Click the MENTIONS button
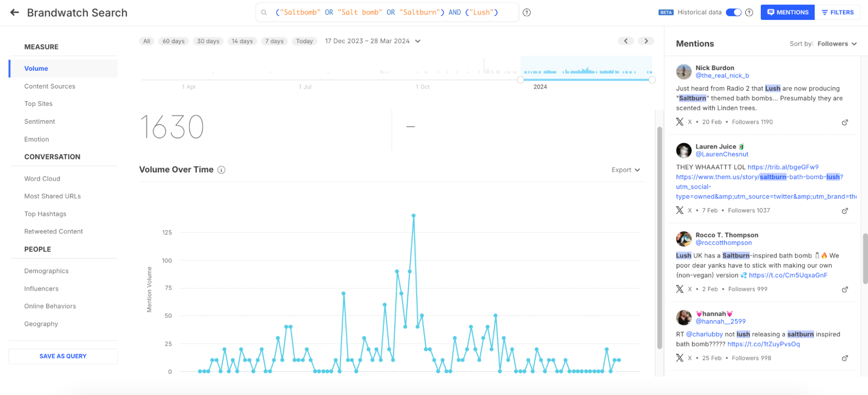 (x=788, y=13)
